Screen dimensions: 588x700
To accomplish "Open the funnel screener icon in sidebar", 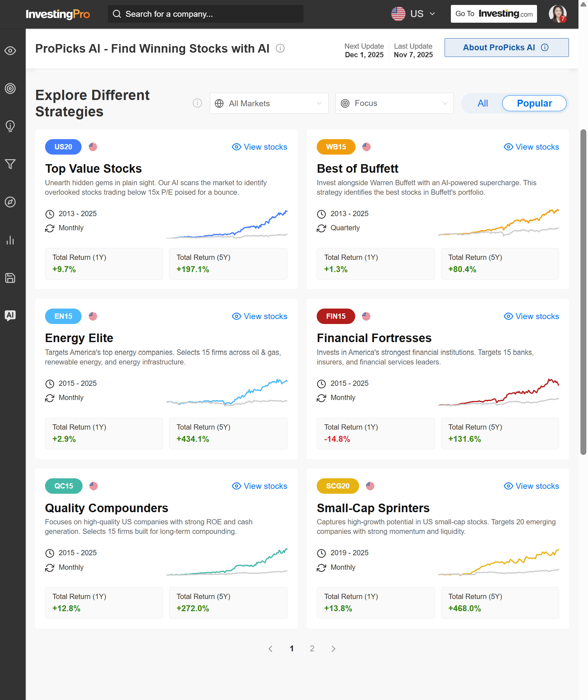I will [10, 164].
